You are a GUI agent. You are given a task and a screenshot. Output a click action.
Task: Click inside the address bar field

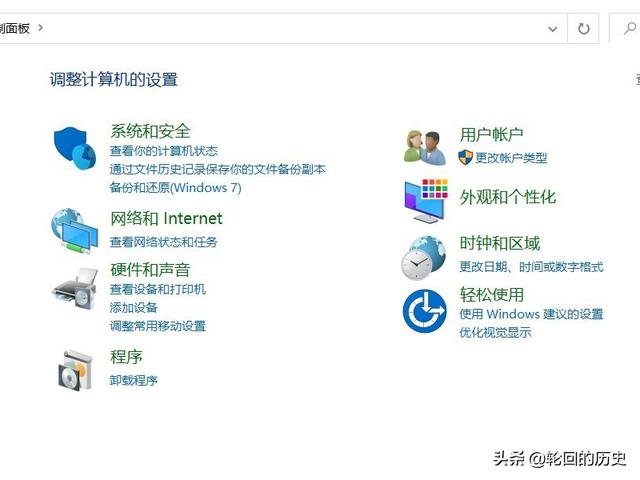[286, 29]
